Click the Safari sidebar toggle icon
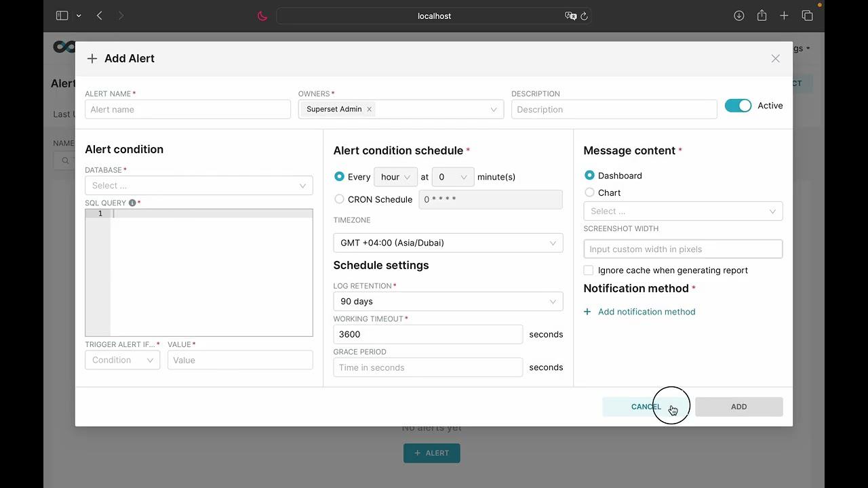The height and width of the screenshot is (488, 868). [x=62, y=16]
